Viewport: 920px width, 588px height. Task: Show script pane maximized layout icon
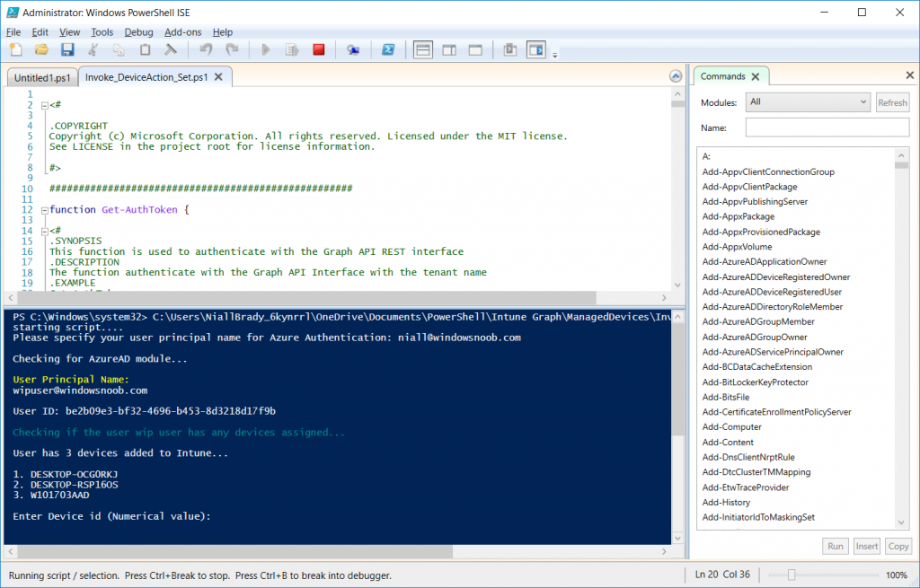click(475, 50)
